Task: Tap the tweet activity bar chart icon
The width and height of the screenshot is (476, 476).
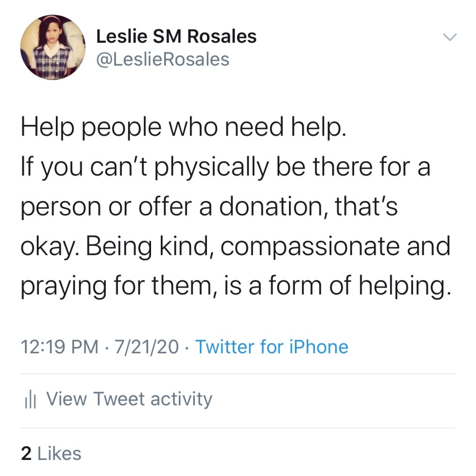Action: click(31, 400)
